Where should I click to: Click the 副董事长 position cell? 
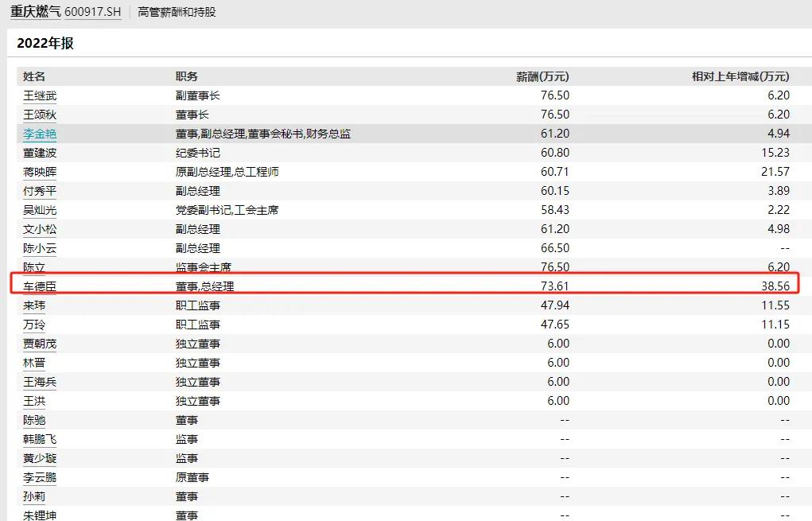pyautogui.click(x=198, y=95)
